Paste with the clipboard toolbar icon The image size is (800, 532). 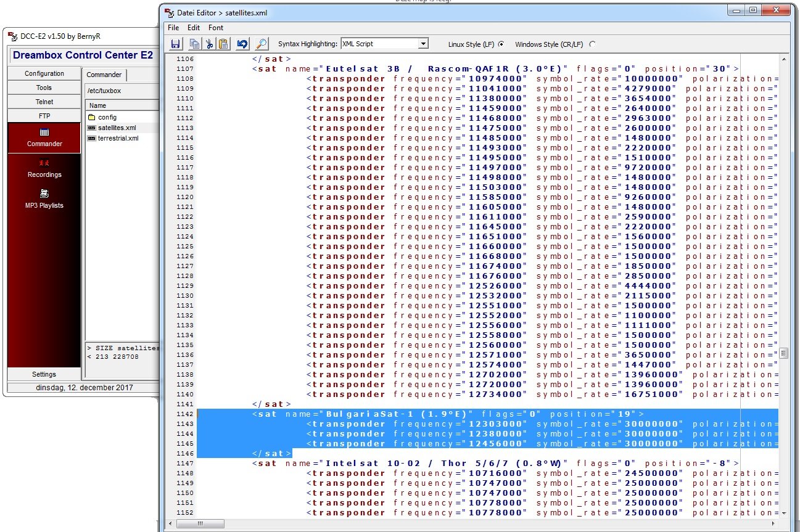(223, 44)
